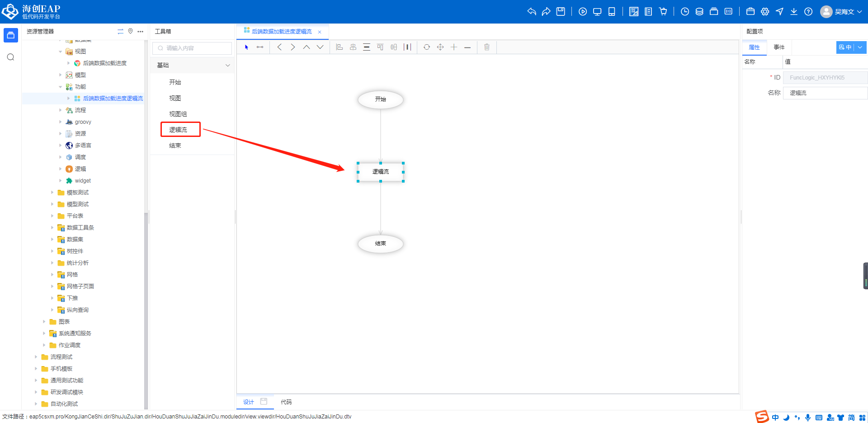This screenshot has width=868, height=423.
Task: Collapse the 基础 toolbox section
Action: point(227,66)
